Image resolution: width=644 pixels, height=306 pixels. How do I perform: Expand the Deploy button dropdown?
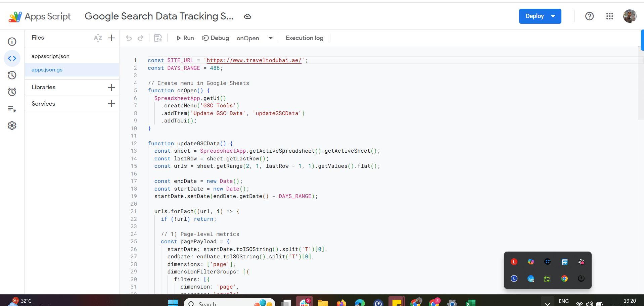pyautogui.click(x=553, y=16)
